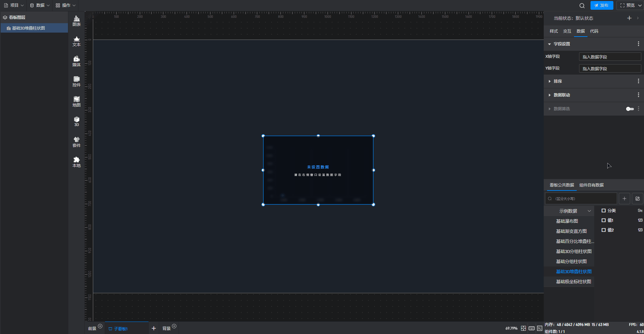The height and width of the screenshot is (334, 644).
Task: Click the edit data icon beside search box
Action: click(x=637, y=199)
